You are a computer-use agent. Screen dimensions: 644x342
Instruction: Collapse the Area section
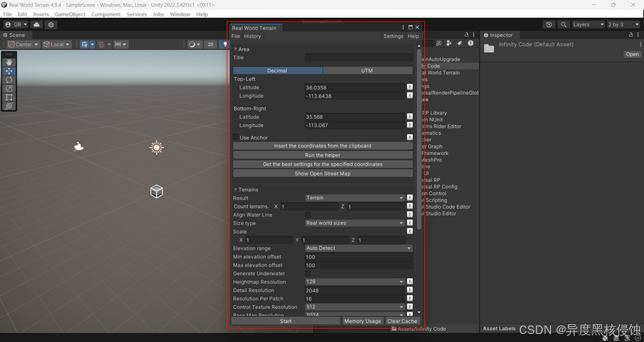235,49
